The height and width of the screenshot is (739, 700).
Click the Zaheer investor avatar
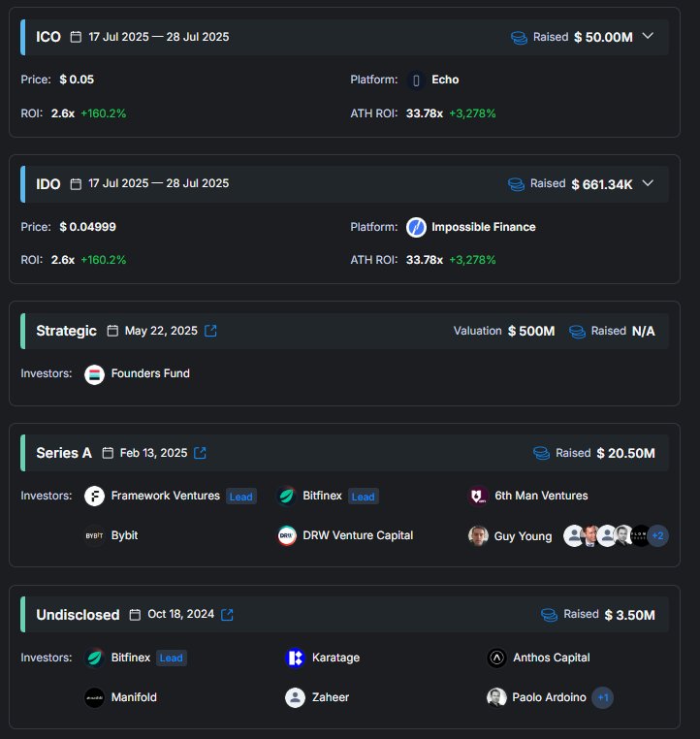click(x=295, y=697)
